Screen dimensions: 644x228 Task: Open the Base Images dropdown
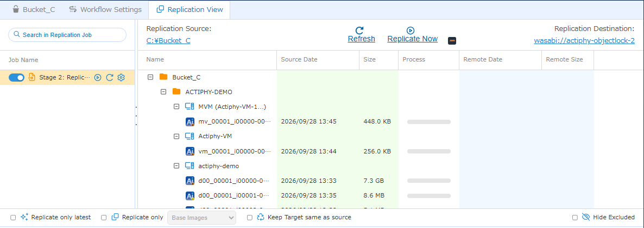[x=201, y=217]
